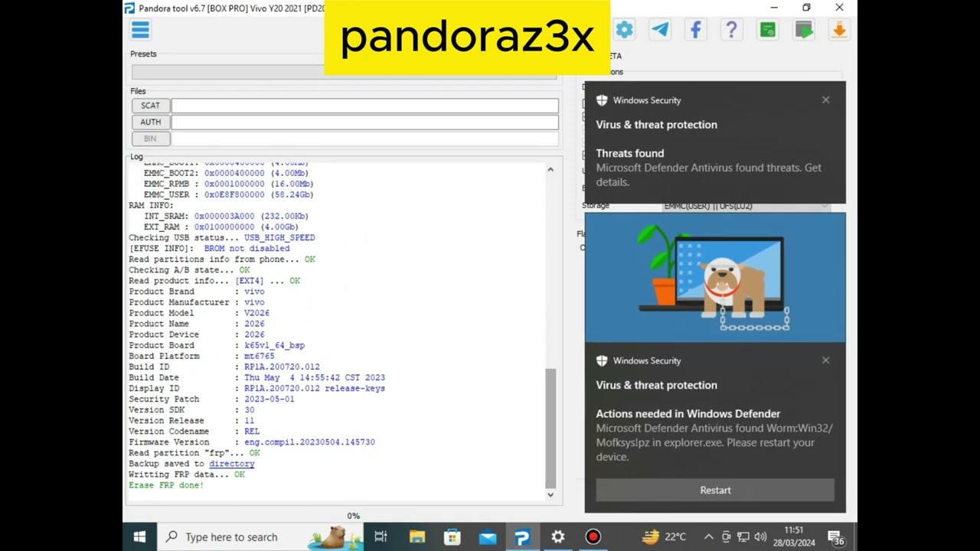Open the network icon in the tray

[743, 537]
